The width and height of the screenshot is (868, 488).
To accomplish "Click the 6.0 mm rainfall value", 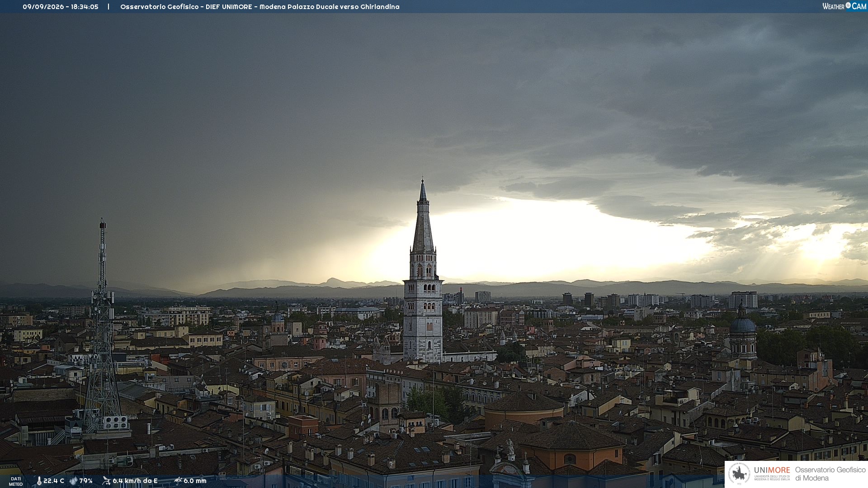I will 195,481.
